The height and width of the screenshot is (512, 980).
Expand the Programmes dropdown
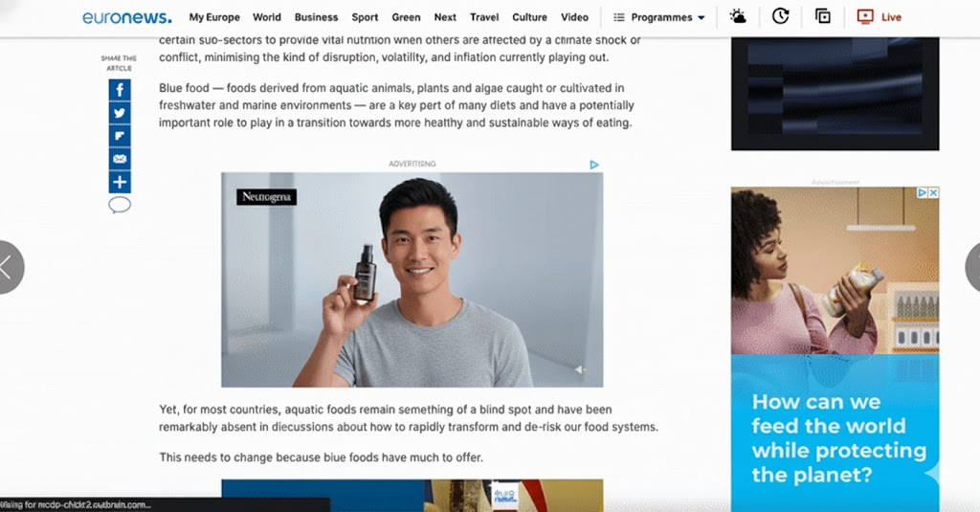click(x=659, y=17)
